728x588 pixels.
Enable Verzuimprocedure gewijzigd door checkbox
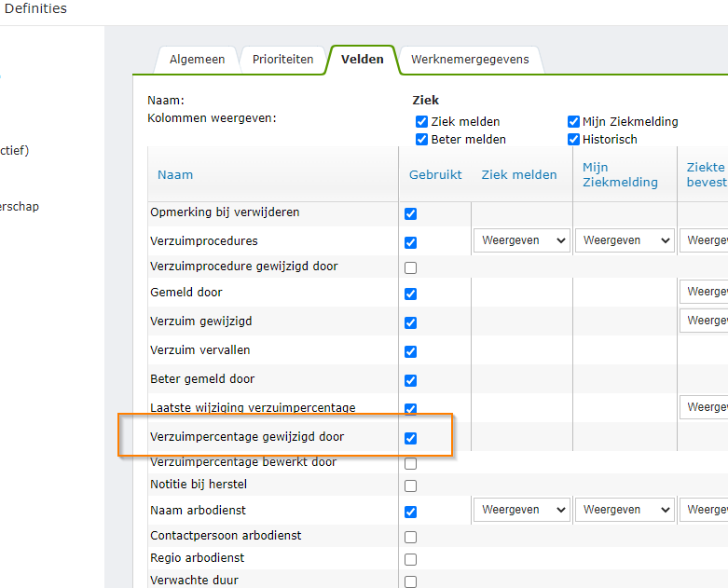click(x=411, y=268)
